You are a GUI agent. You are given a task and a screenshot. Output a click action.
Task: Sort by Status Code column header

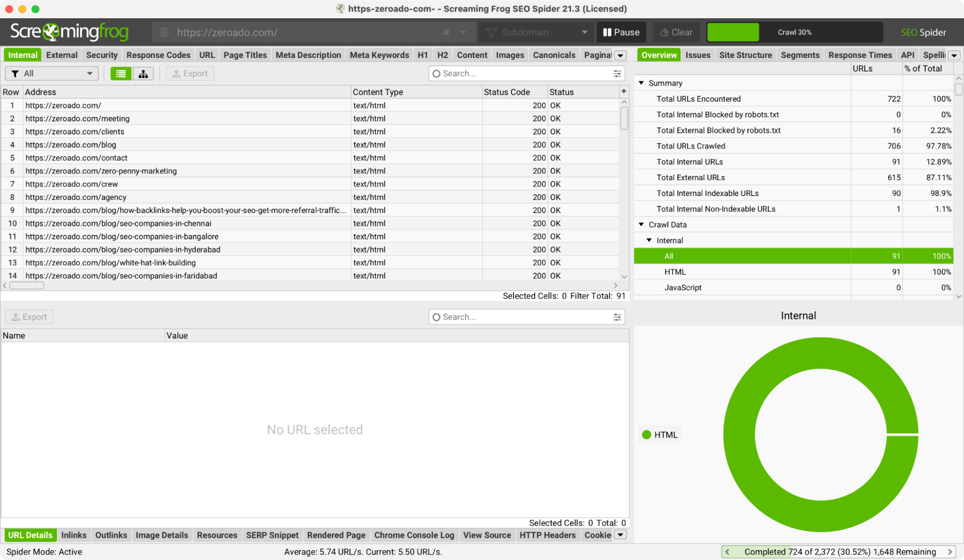(x=515, y=92)
